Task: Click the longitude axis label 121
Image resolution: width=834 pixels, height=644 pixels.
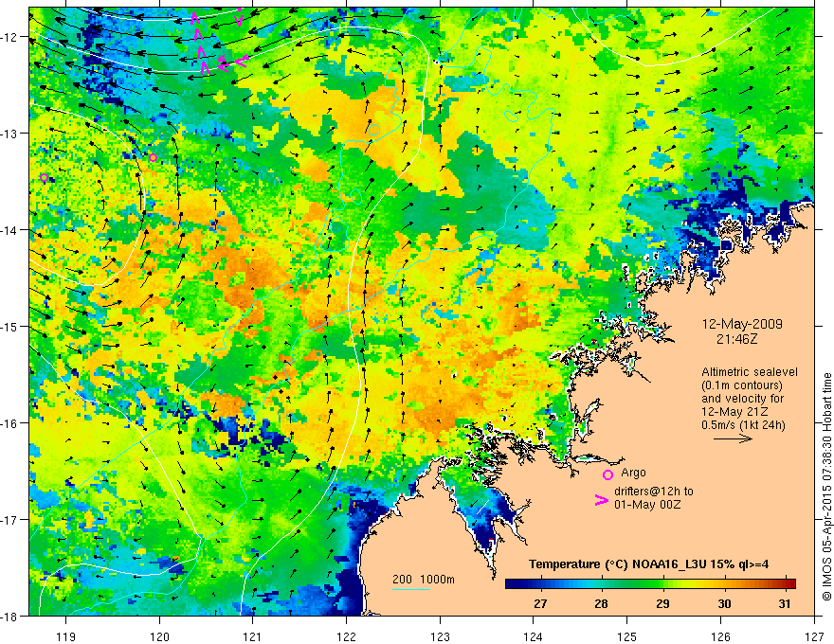Action: click(x=253, y=636)
